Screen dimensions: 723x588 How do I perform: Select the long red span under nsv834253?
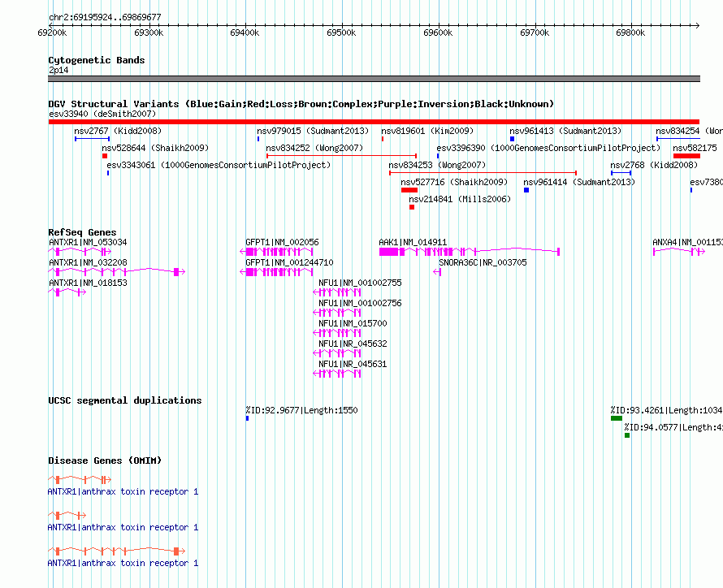[483, 173]
